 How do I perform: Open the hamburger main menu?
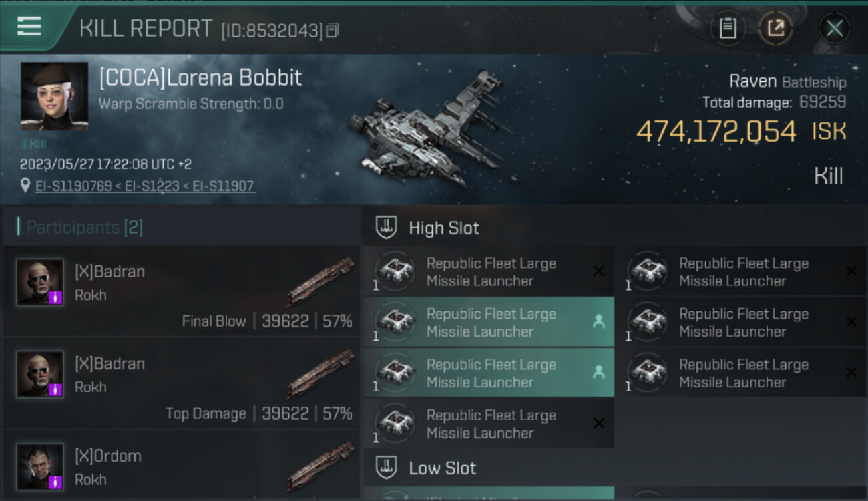[x=29, y=27]
